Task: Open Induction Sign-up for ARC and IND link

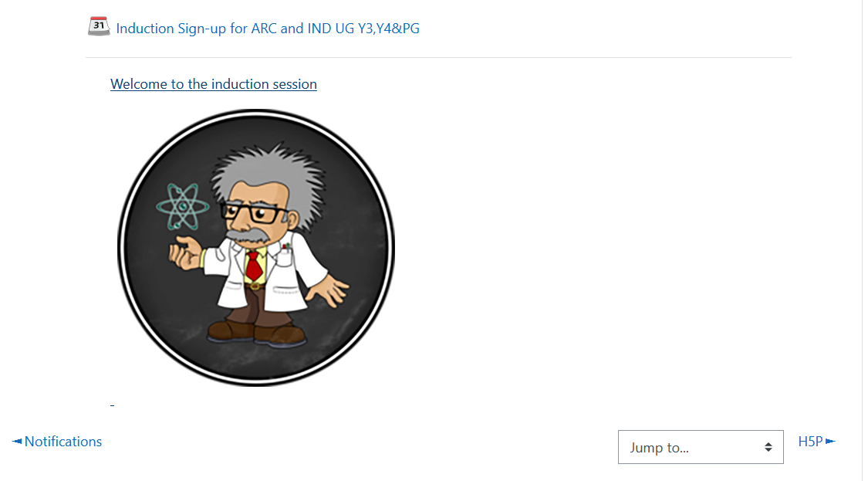Action: [x=268, y=29]
